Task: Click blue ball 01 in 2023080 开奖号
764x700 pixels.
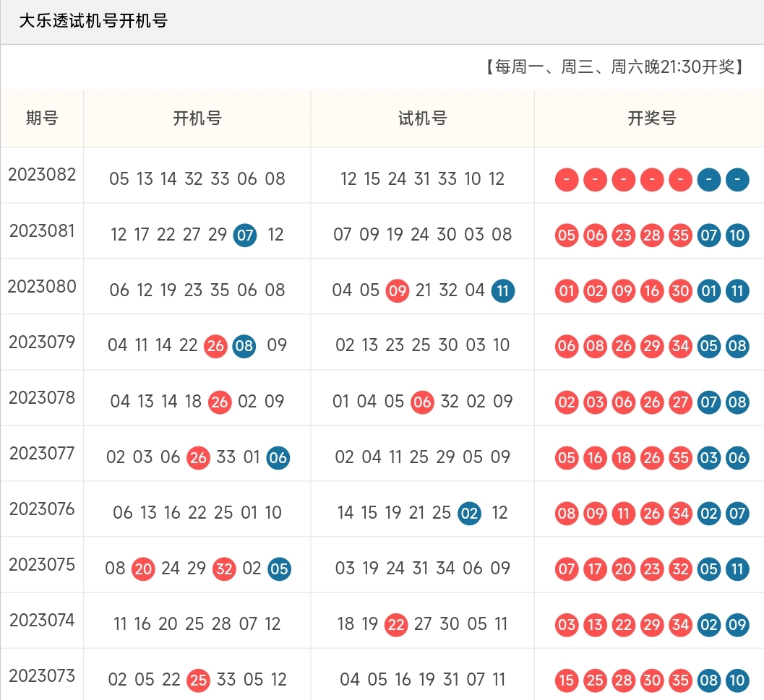Action: (x=709, y=291)
